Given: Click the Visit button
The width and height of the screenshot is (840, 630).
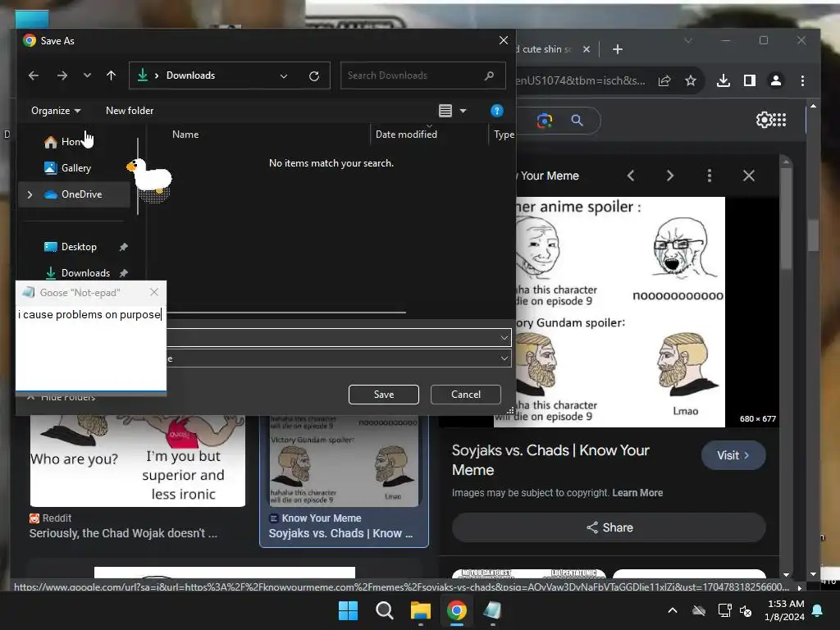Looking at the screenshot, I should coord(733,455).
